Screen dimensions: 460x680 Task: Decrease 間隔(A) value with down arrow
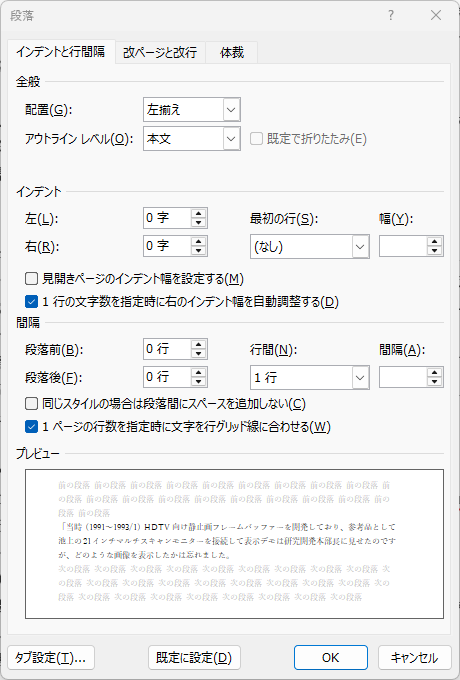(x=434, y=382)
